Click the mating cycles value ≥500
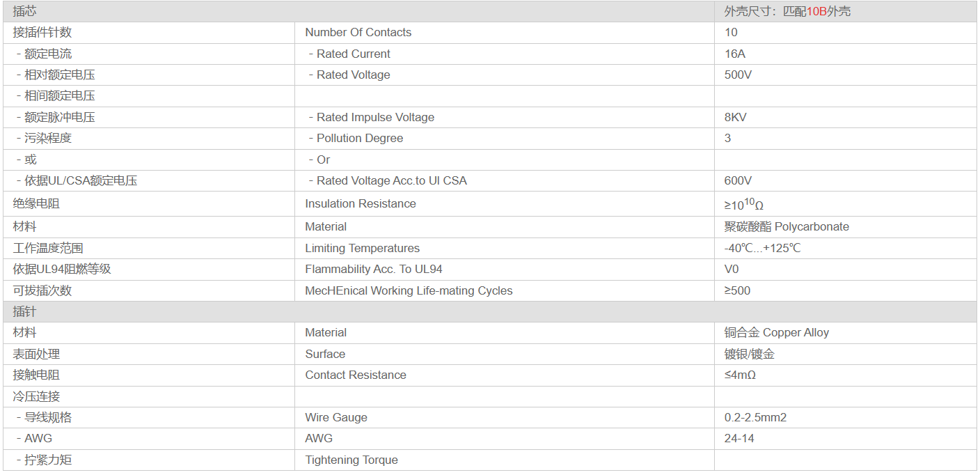 pos(738,290)
